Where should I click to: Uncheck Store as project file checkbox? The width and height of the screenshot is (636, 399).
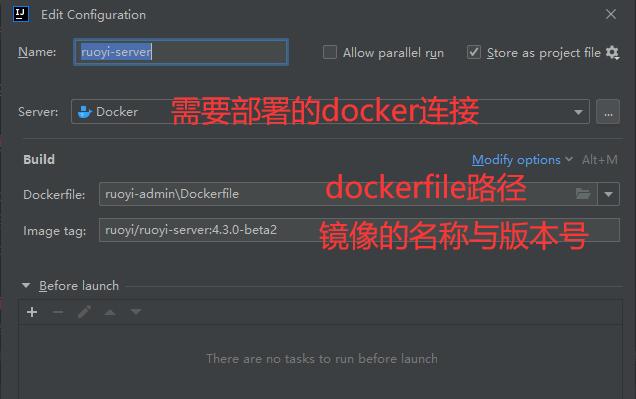coord(474,52)
